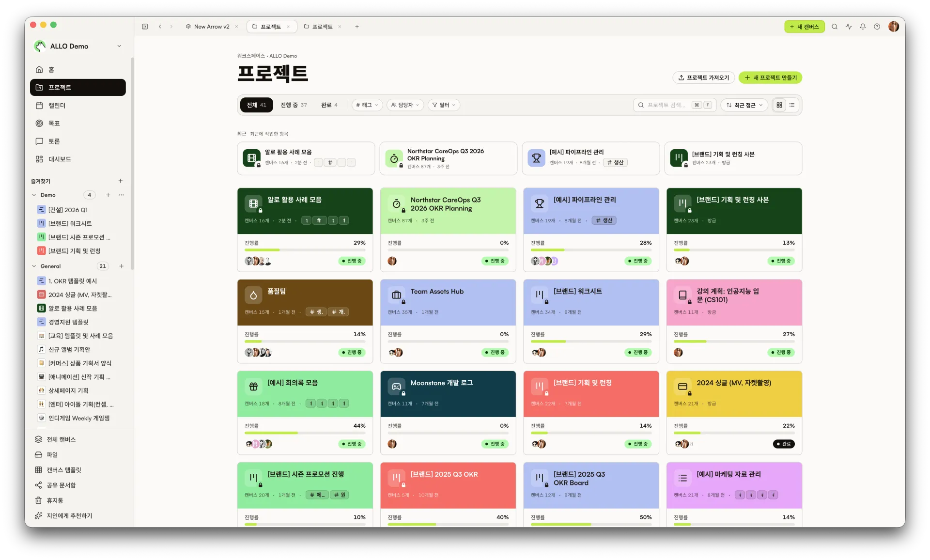
Task: Open 신규 앨범 기획안 in General
Action: point(77,349)
